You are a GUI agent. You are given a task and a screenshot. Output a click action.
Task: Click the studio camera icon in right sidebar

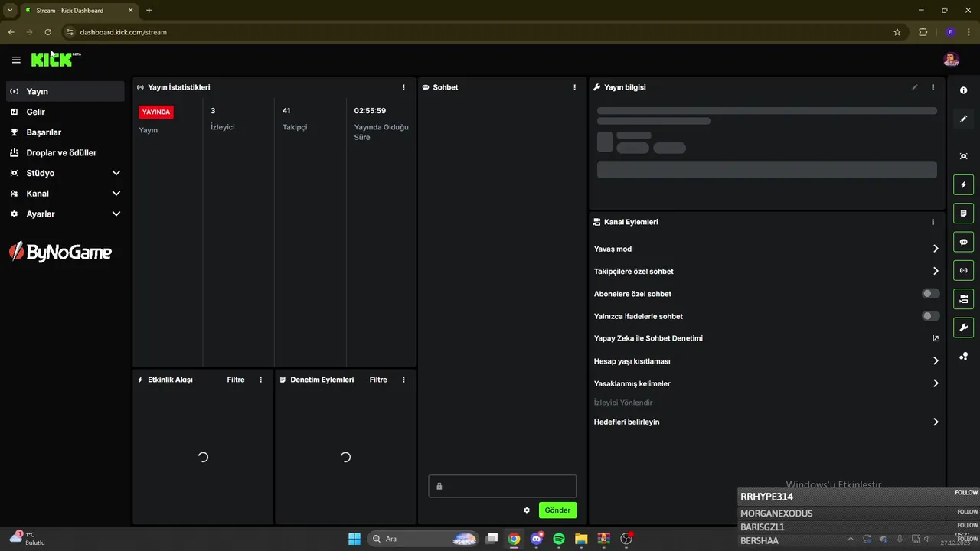[x=963, y=156]
